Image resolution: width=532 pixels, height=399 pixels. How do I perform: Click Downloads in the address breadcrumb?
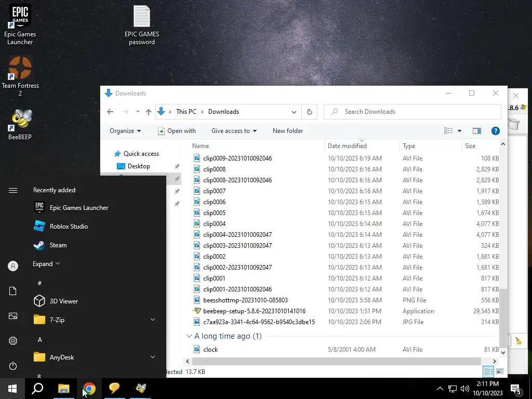click(x=223, y=112)
